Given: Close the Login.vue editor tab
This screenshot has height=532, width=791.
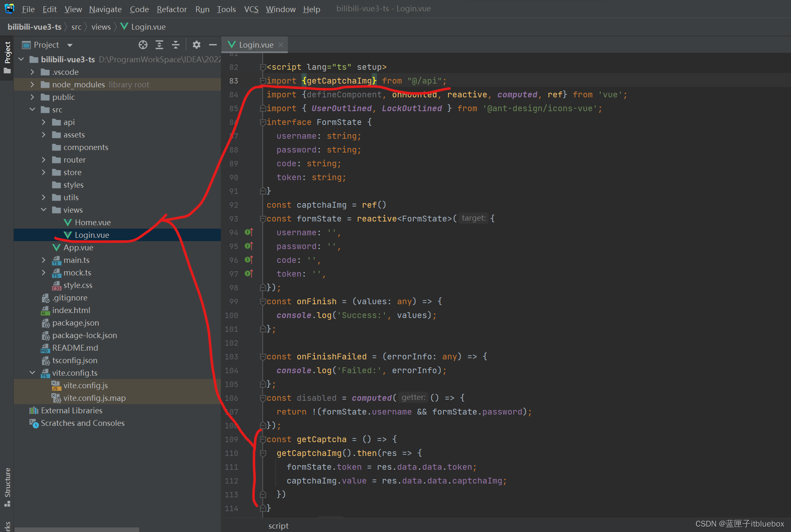Looking at the screenshot, I should coord(281,45).
